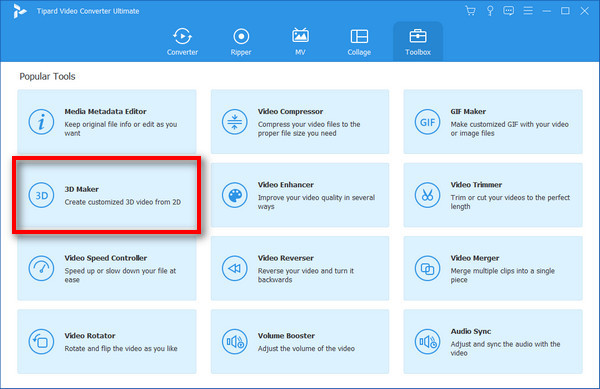
Task: Select the Toolbox tab
Action: 418,42
